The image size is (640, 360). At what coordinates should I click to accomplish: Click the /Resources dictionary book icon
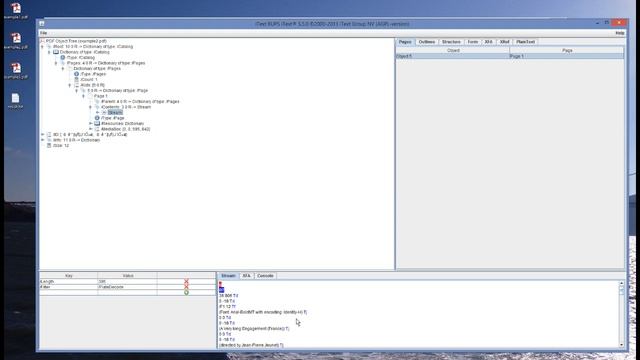(x=97, y=124)
